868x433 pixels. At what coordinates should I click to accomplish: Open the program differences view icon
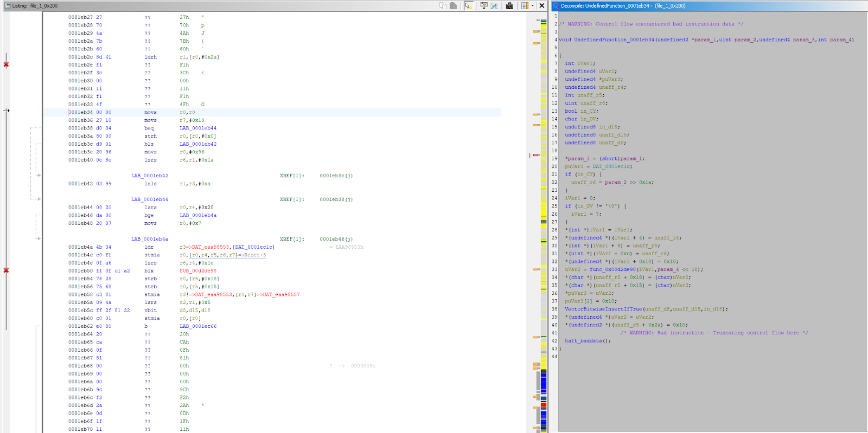494,5
